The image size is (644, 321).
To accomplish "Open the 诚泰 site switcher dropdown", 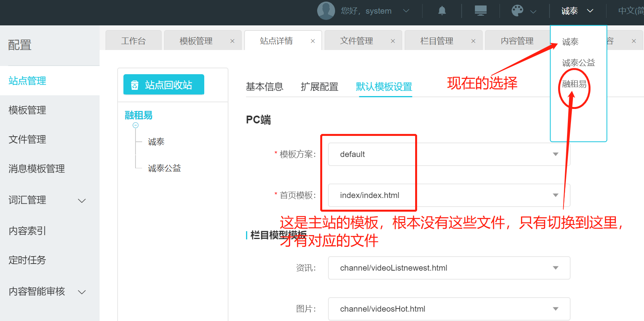I will pyautogui.click(x=577, y=11).
